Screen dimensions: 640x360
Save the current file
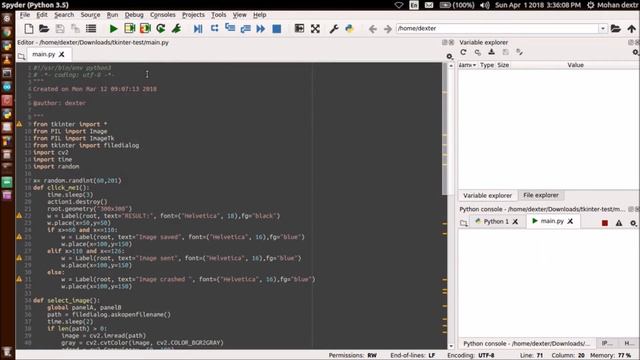point(60,29)
